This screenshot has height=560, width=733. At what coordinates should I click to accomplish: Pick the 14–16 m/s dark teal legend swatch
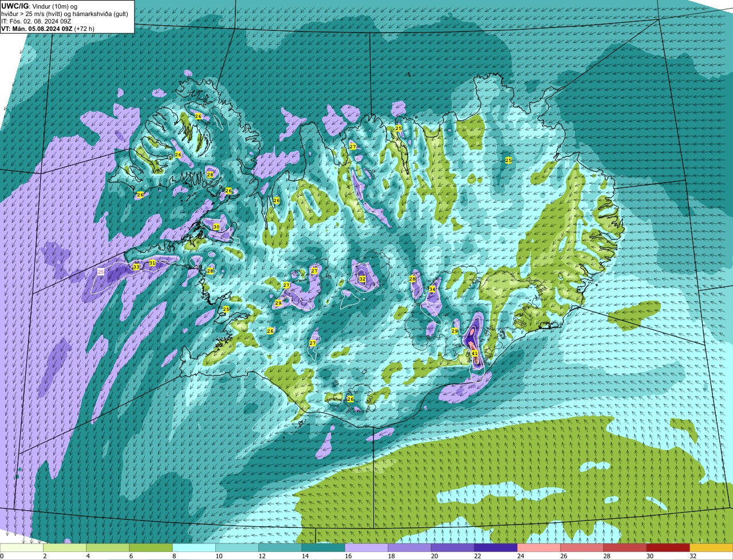323,548
